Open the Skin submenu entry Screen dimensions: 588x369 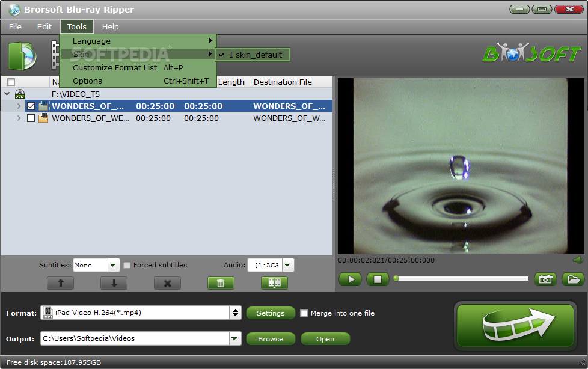tap(138, 54)
